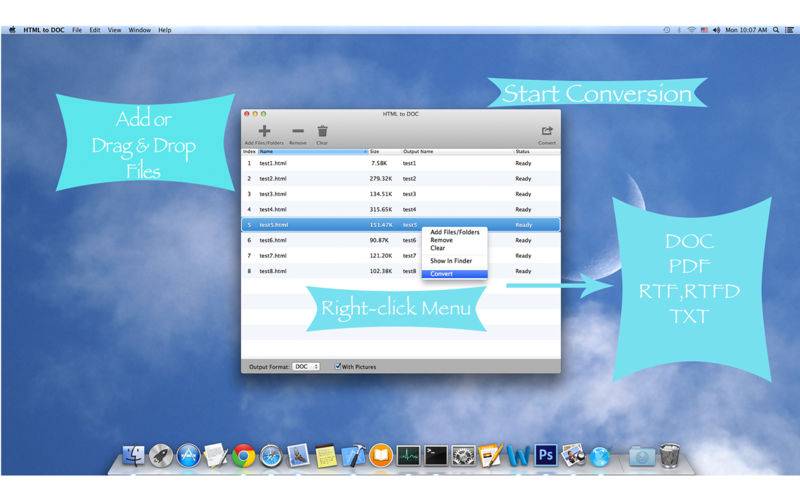Launch Google Chrome from the dock
The height and width of the screenshot is (500, 800).
pos(243,456)
